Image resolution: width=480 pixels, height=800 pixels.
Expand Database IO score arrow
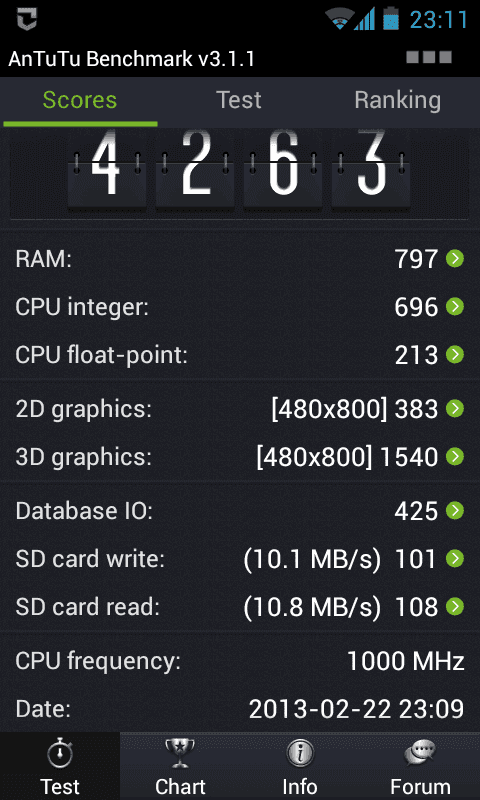coord(454,510)
